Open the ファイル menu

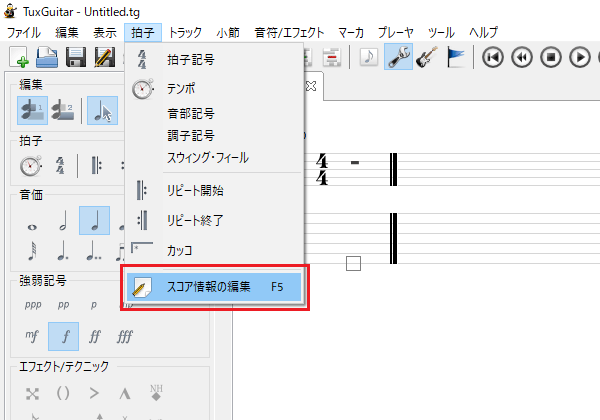click(24, 33)
